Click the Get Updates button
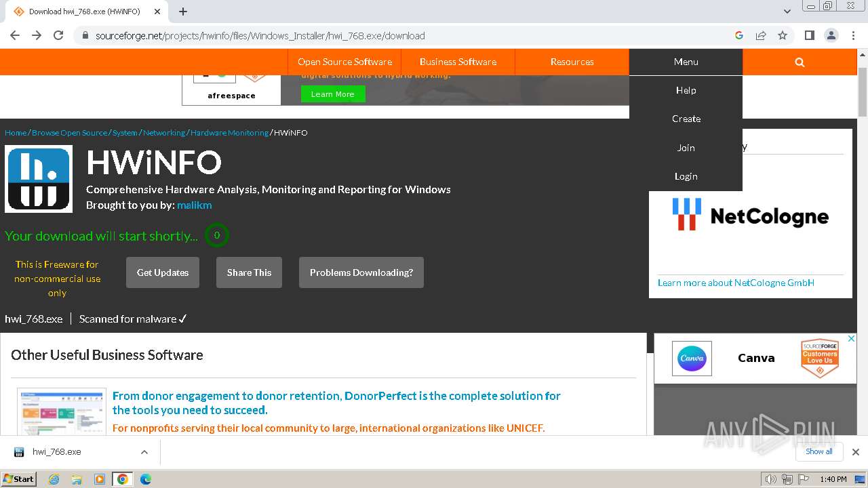Viewport: 868px width, 488px height. [x=163, y=272]
